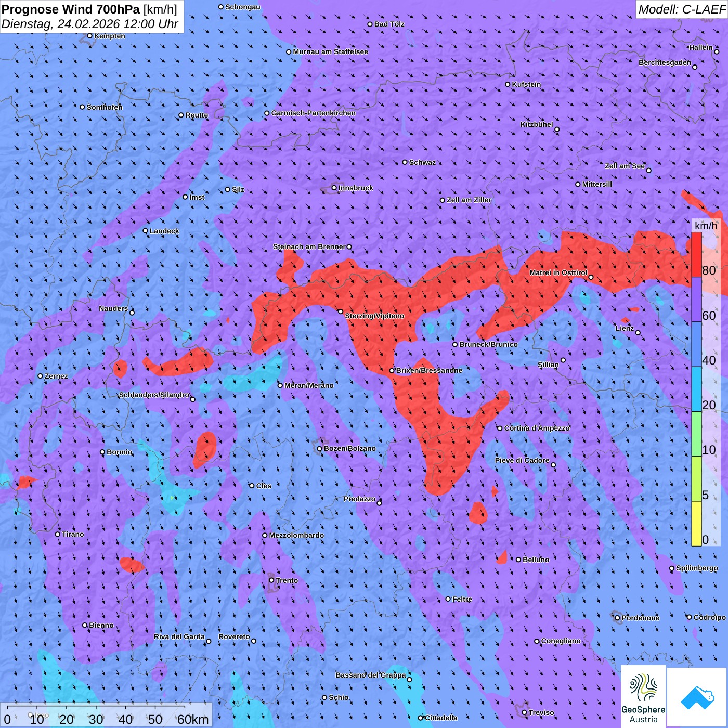This screenshot has width=728, height=728.
Task: Click the Cittadella city label
Action: (x=441, y=718)
